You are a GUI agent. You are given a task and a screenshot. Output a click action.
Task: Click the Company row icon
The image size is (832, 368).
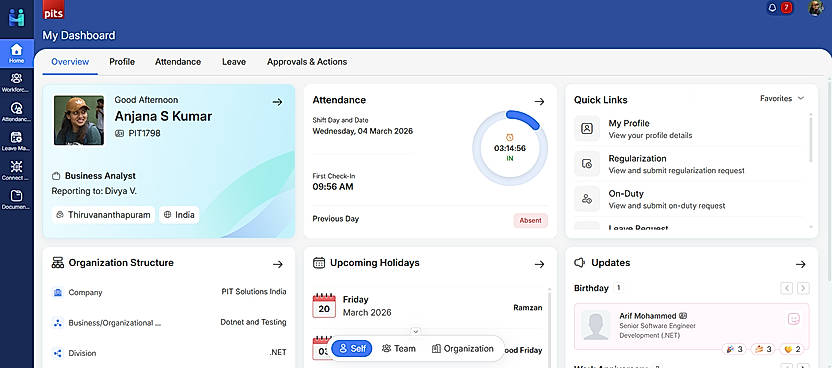[x=58, y=292]
